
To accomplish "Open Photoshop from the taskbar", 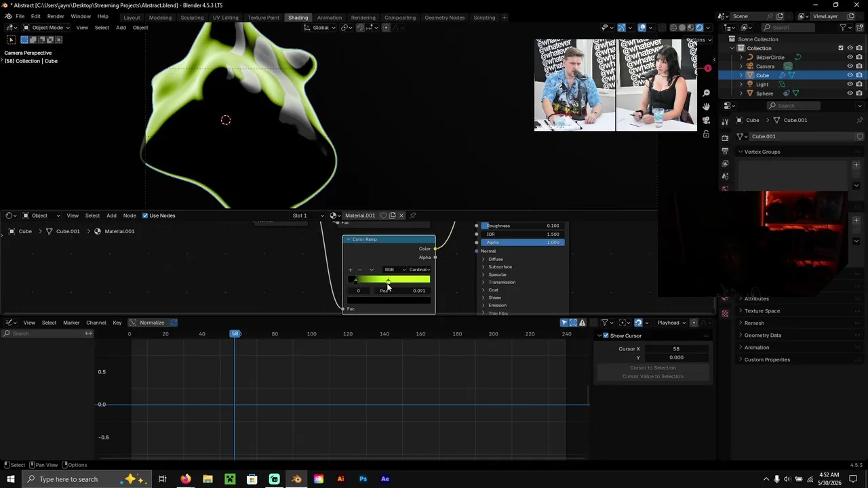I will pyautogui.click(x=363, y=479).
